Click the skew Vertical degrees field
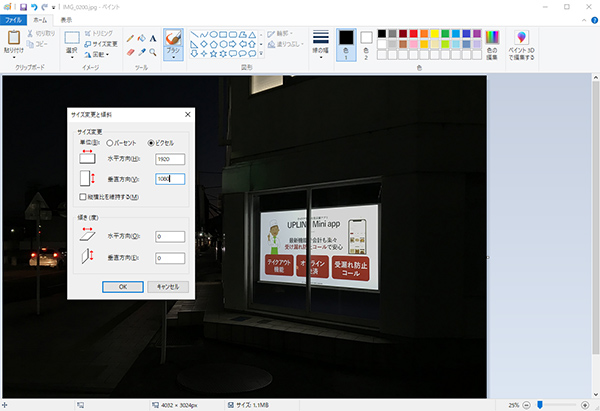The image size is (600, 411). [170, 258]
